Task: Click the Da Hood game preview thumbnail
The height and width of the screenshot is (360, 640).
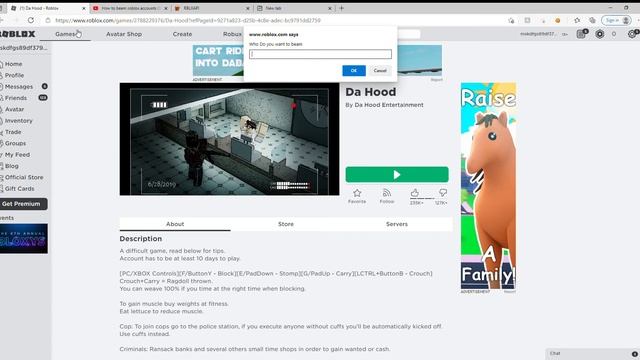Action: pyautogui.click(x=229, y=139)
